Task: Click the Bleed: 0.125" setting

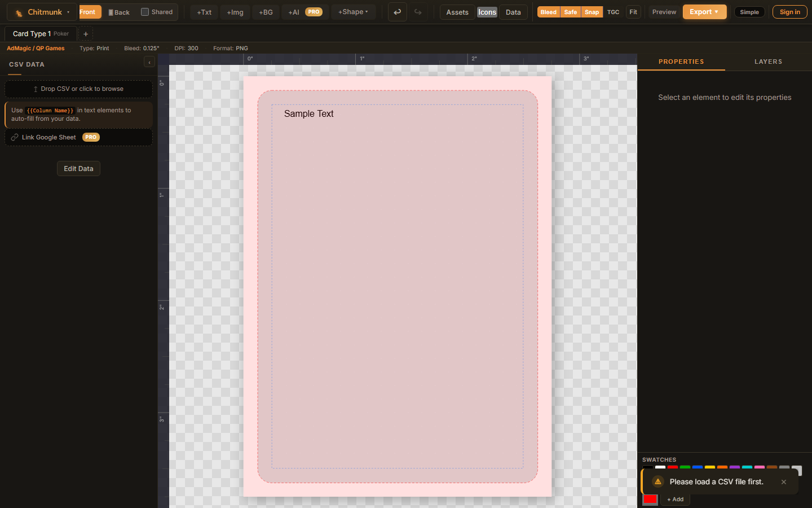Action: (142, 49)
